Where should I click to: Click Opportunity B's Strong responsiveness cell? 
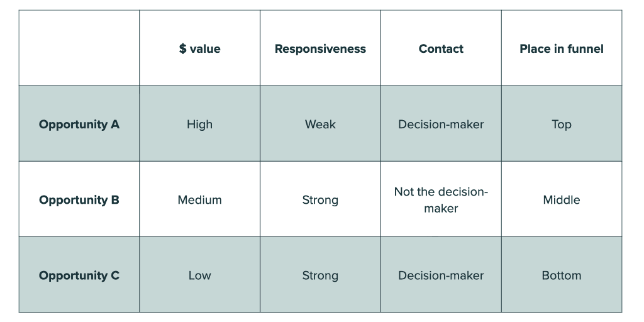pyautogui.click(x=320, y=200)
